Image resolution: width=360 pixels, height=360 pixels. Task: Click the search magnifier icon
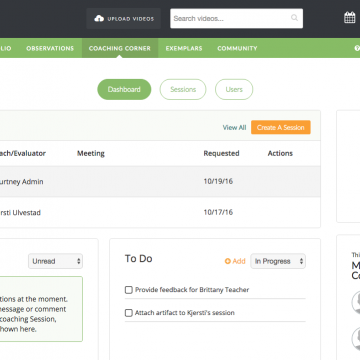click(294, 18)
